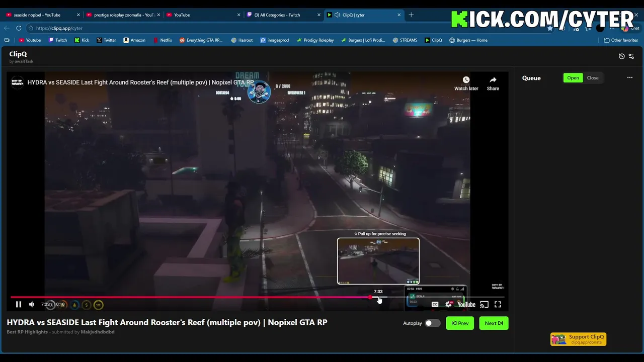Mute the video volume
The image size is (644, 362).
pyautogui.click(x=32, y=304)
